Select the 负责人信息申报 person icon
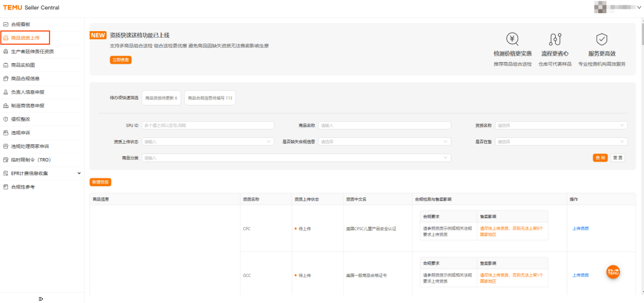This screenshot has width=644, height=303. [x=6, y=92]
